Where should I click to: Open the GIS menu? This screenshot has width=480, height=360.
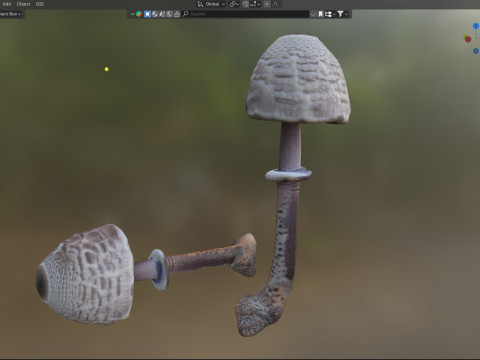point(40,4)
